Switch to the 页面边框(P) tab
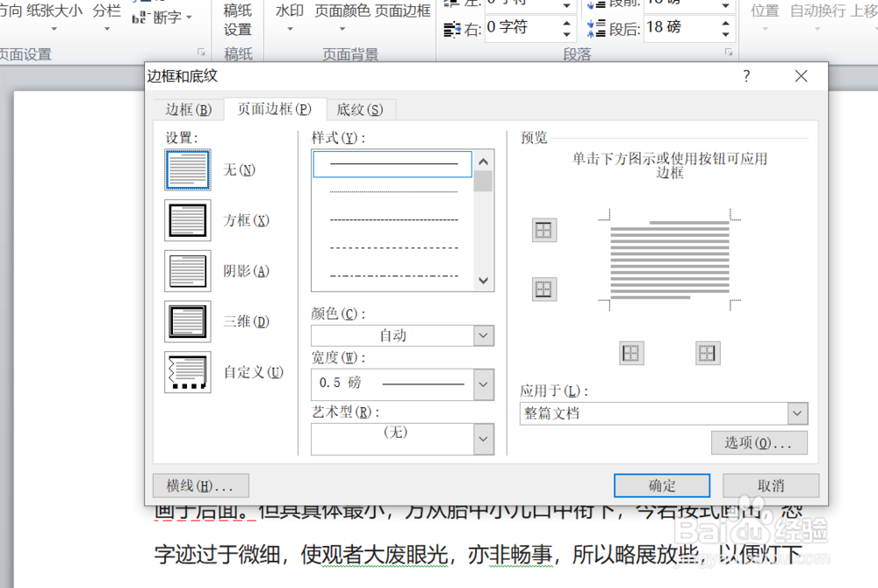The width and height of the screenshot is (878, 588). click(x=274, y=109)
